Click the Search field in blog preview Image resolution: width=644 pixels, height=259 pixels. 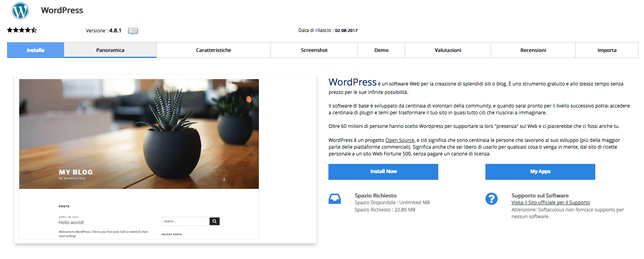186,221
